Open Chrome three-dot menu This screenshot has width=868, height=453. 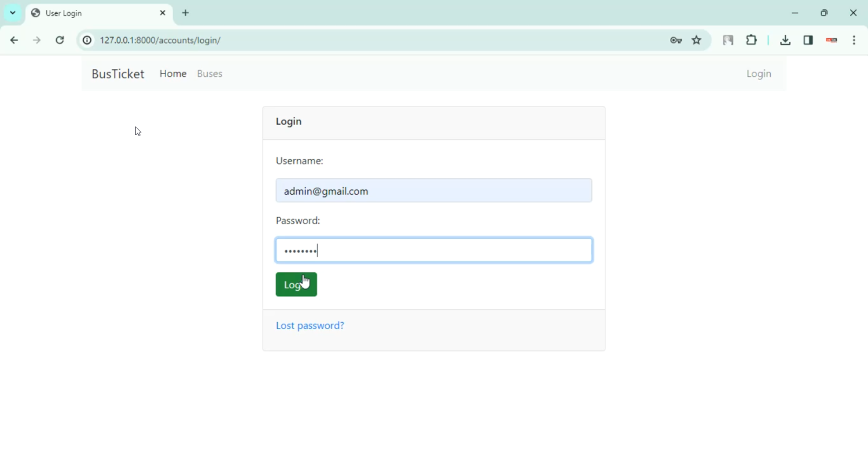[x=854, y=41]
